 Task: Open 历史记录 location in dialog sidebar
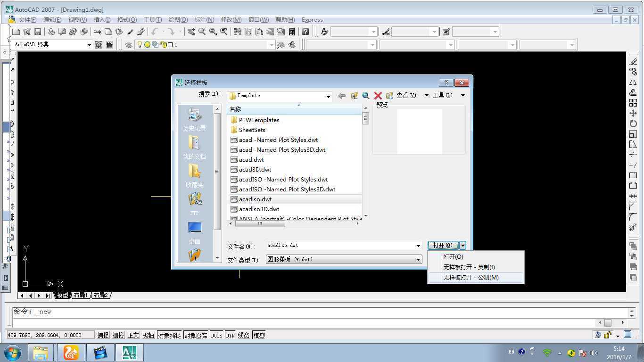194,119
